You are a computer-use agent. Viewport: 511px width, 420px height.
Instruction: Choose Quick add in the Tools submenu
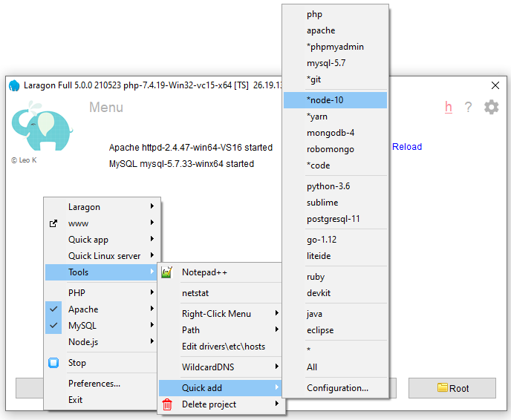click(221, 388)
